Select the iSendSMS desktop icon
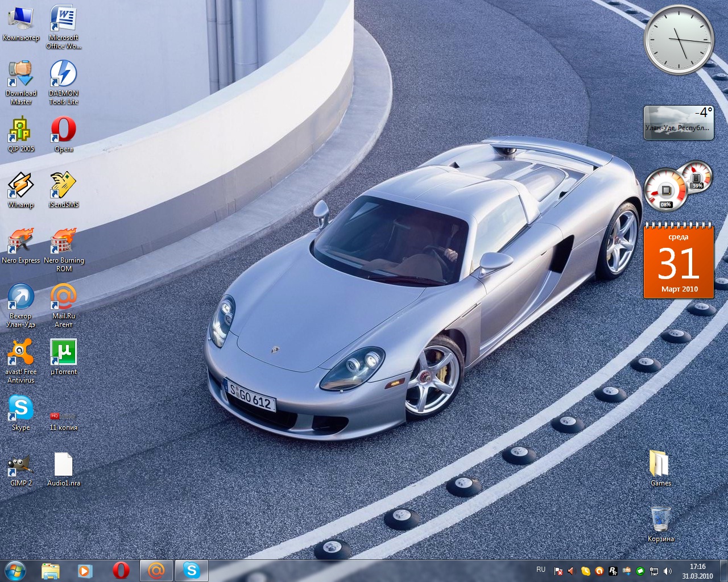The height and width of the screenshot is (582, 728). click(63, 186)
